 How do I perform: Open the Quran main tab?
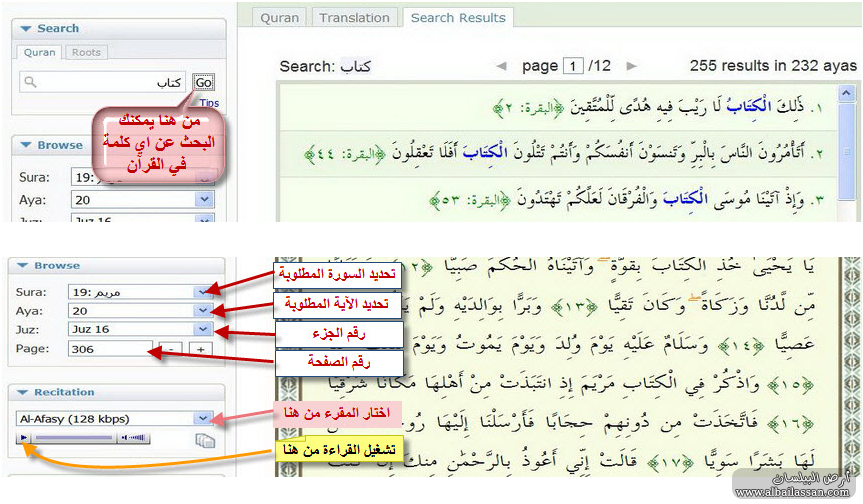pyautogui.click(x=280, y=18)
